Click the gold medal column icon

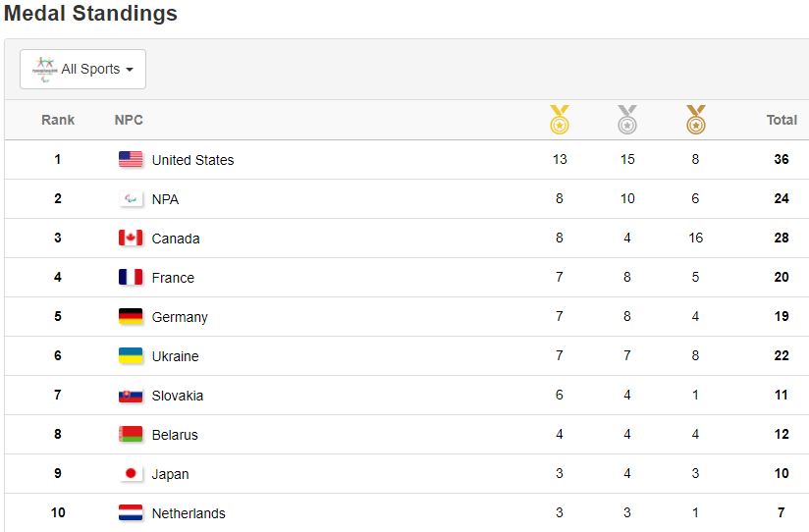pos(559,120)
